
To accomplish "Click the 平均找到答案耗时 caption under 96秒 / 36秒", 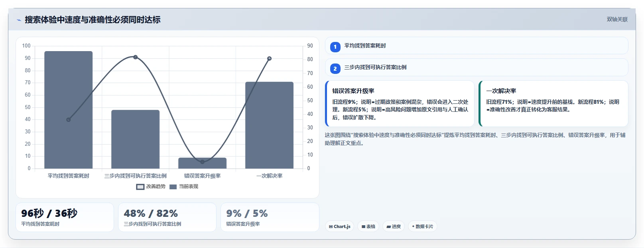I will click(x=40, y=224).
